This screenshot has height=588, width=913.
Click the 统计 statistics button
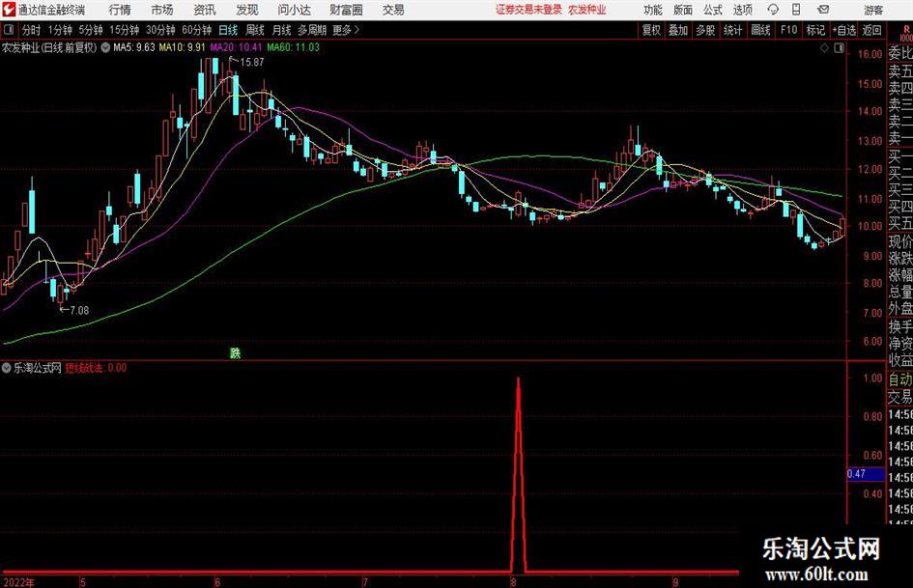point(732,30)
